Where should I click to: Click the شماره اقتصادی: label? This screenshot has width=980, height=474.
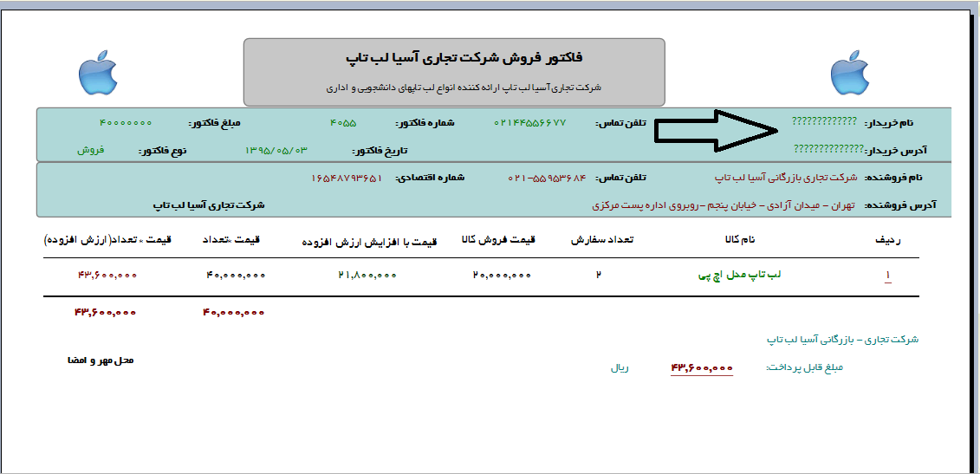[x=430, y=178]
